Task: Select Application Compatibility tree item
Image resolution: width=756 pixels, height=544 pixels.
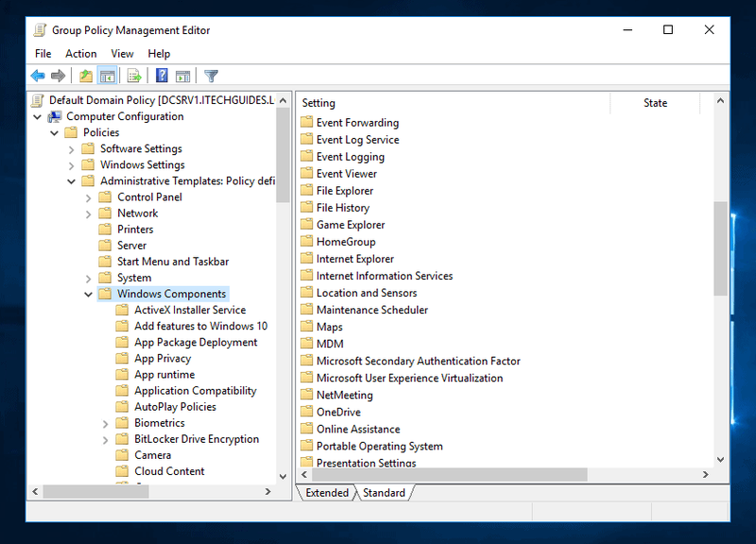Action: click(x=196, y=391)
